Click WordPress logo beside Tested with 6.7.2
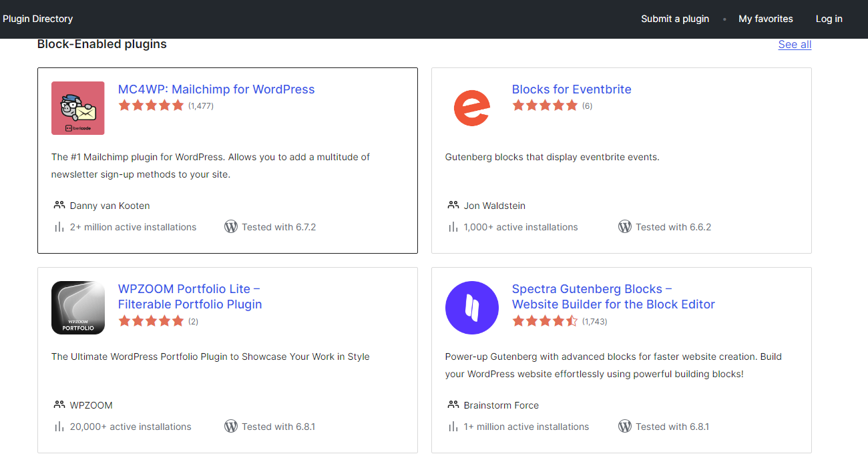868x464 pixels. (231, 227)
